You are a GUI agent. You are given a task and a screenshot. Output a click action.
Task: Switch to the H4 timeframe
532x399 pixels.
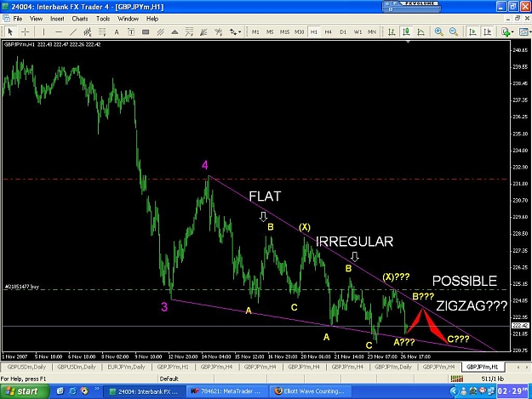[x=328, y=31]
